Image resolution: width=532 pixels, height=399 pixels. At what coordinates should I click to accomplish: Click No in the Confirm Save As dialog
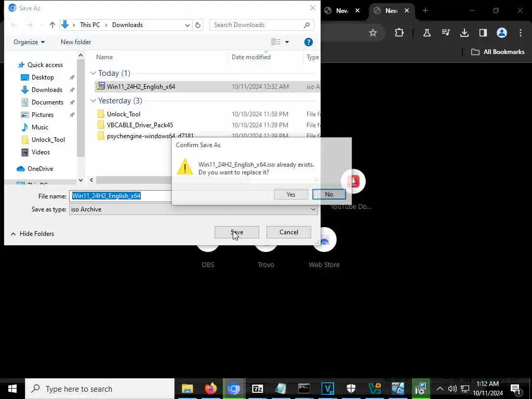pyautogui.click(x=329, y=194)
